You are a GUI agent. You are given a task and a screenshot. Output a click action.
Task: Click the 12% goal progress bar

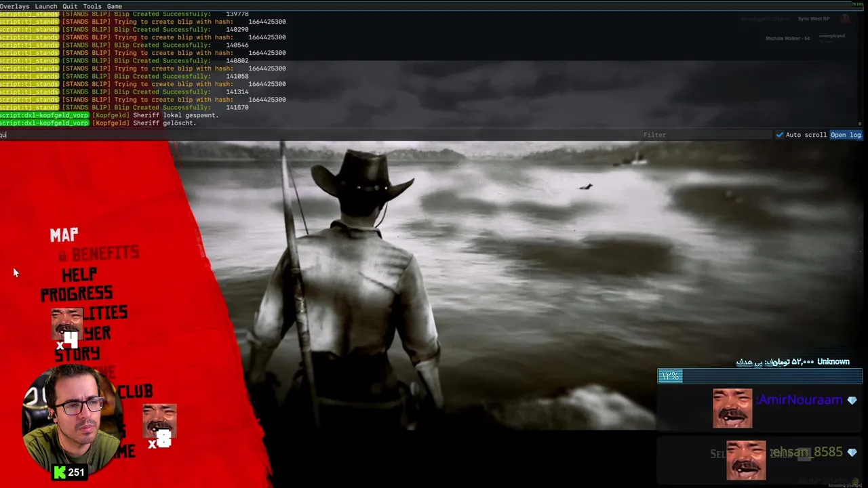(x=759, y=376)
